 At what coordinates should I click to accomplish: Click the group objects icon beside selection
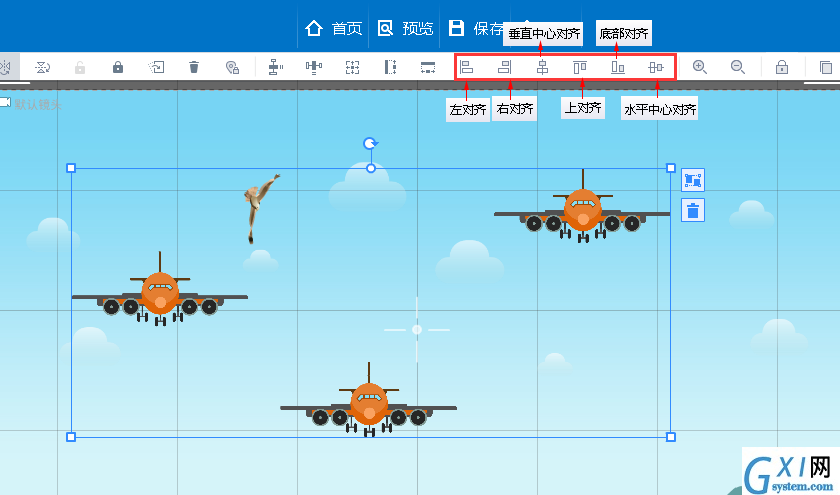[x=693, y=180]
